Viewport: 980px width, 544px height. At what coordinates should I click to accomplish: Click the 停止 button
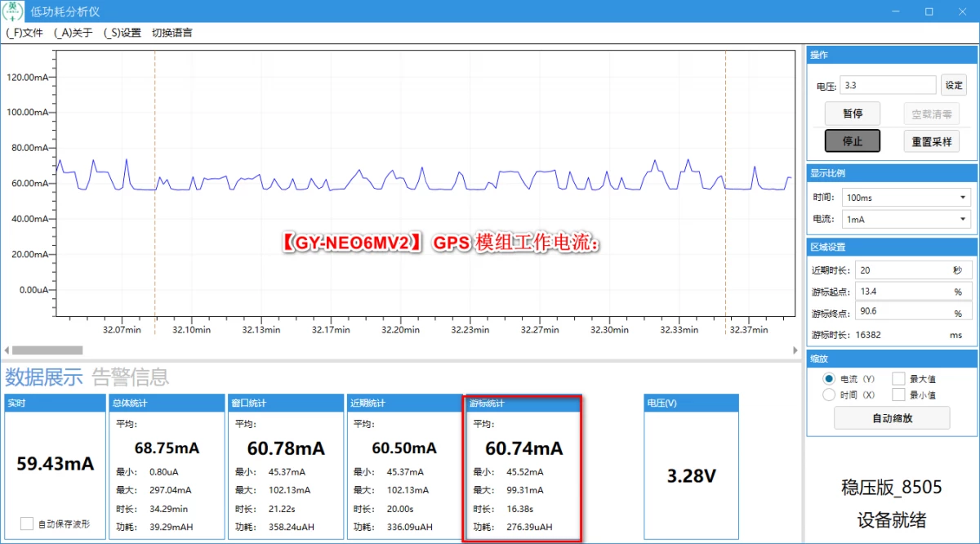[x=852, y=140]
